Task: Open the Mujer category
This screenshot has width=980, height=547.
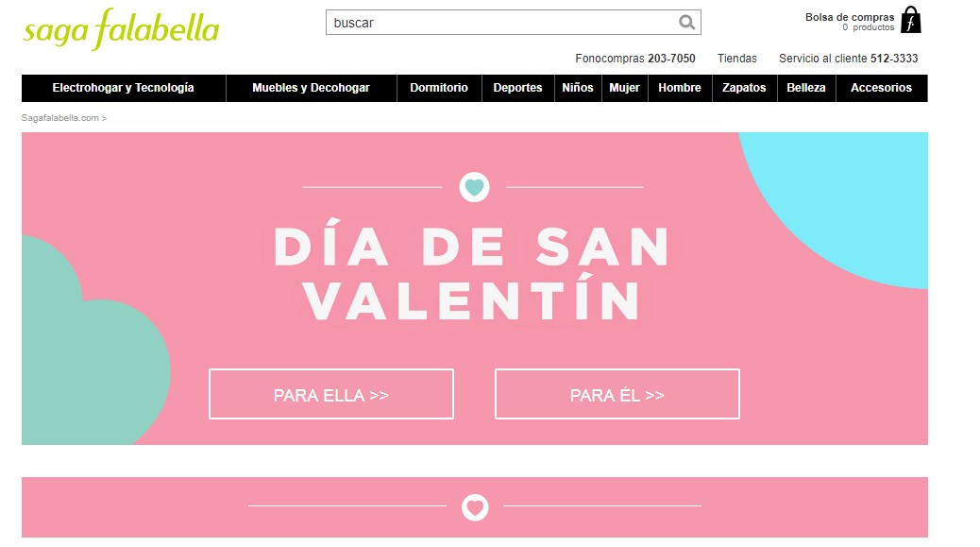Action: (x=624, y=88)
